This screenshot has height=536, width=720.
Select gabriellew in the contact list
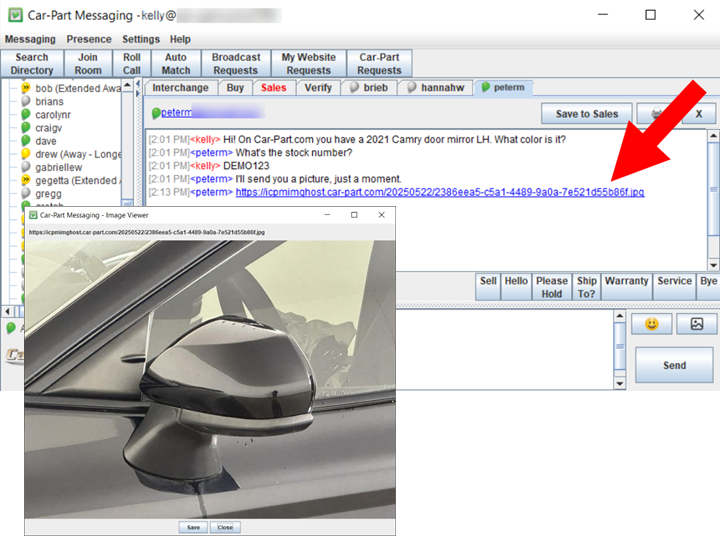pyautogui.click(x=59, y=168)
